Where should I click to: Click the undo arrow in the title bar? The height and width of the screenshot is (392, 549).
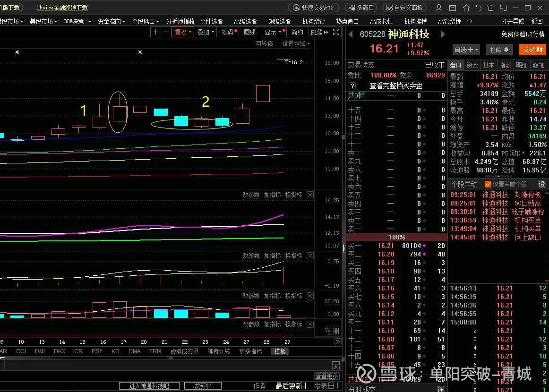tap(479, 7)
